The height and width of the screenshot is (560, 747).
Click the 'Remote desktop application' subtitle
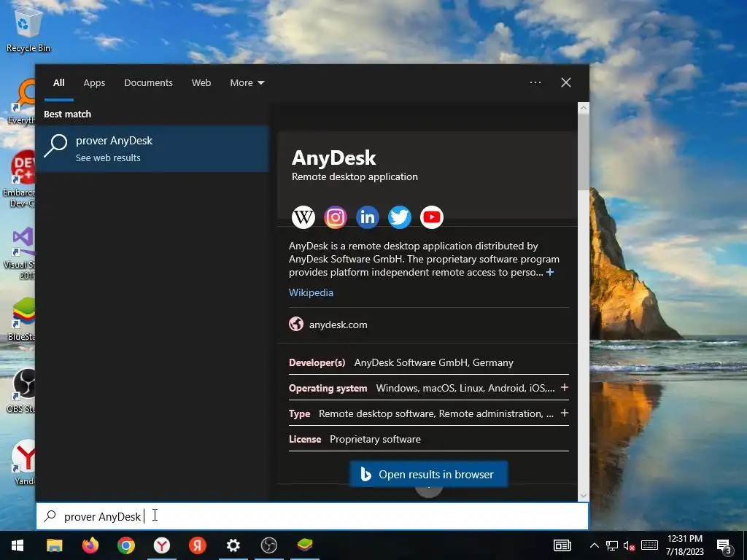(355, 176)
